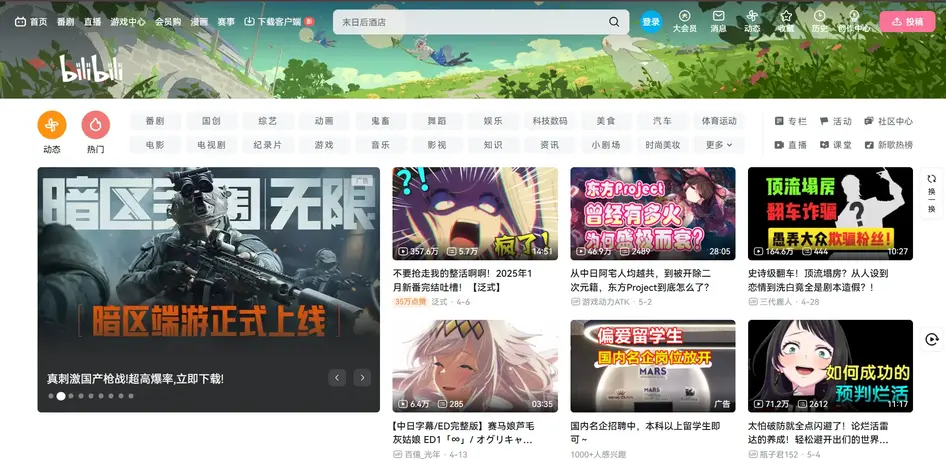This screenshot has height=459, width=946.
Task: Open the 新歌热榜 link
Action: point(888,145)
